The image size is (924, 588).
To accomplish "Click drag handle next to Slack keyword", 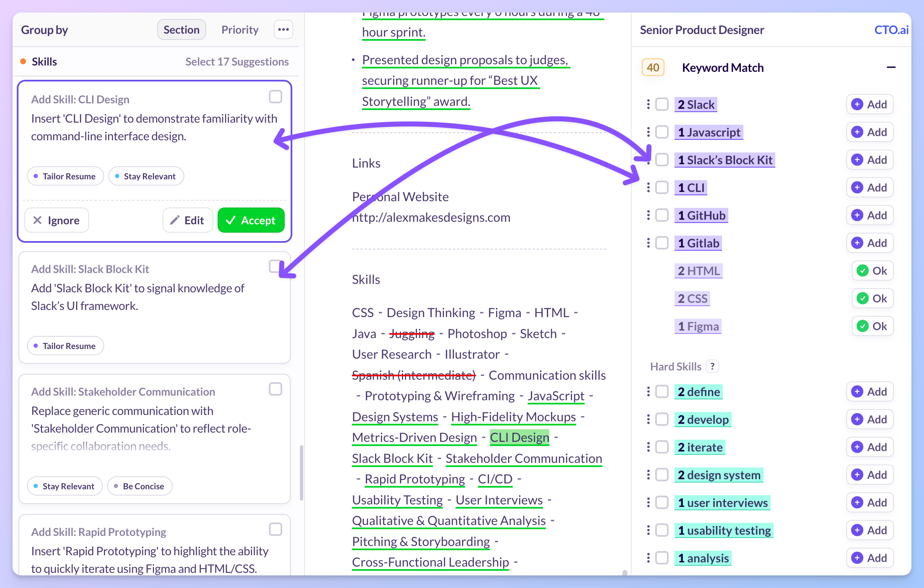I will 648,104.
